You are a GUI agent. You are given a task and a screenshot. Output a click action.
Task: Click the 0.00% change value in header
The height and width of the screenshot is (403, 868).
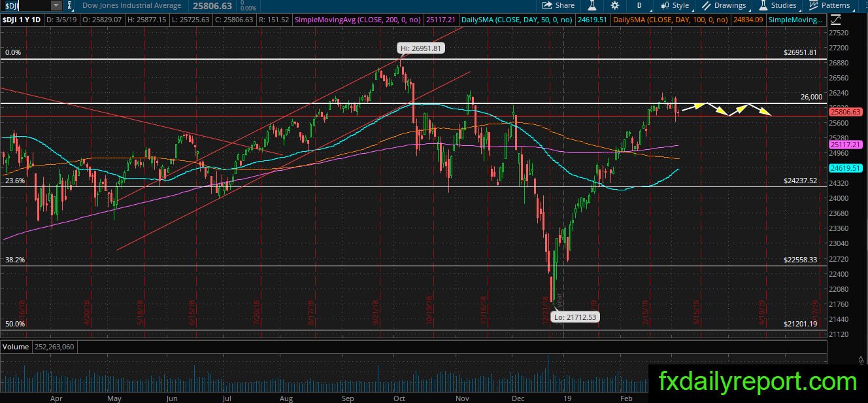pyautogui.click(x=248, y=8)
